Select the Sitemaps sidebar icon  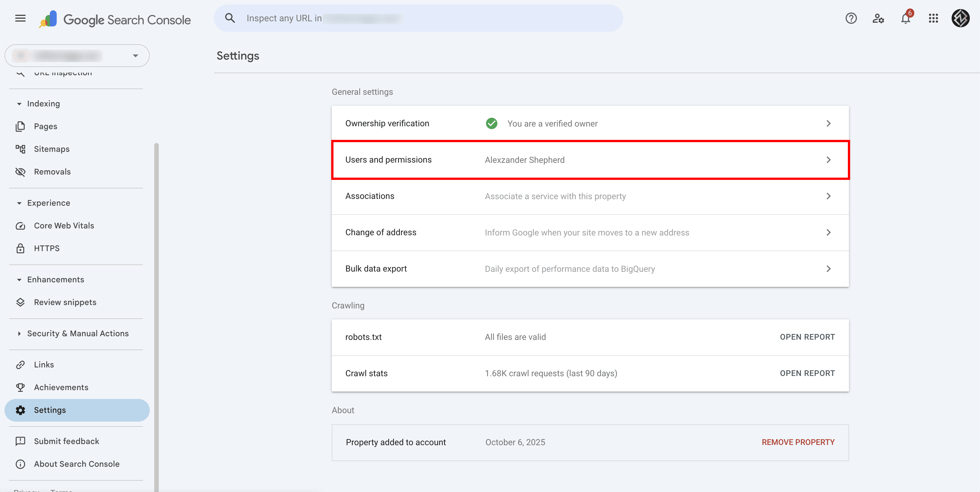(20, 149)
